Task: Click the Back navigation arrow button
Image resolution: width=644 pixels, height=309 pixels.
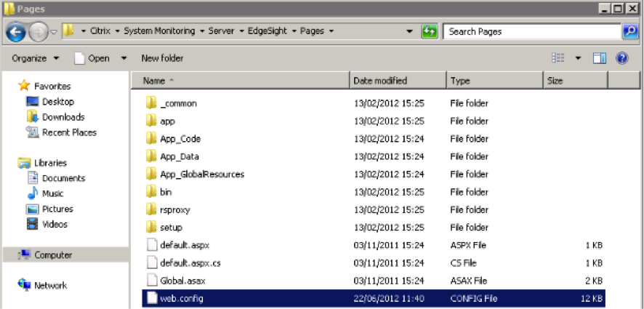Action: click(17, 32)
